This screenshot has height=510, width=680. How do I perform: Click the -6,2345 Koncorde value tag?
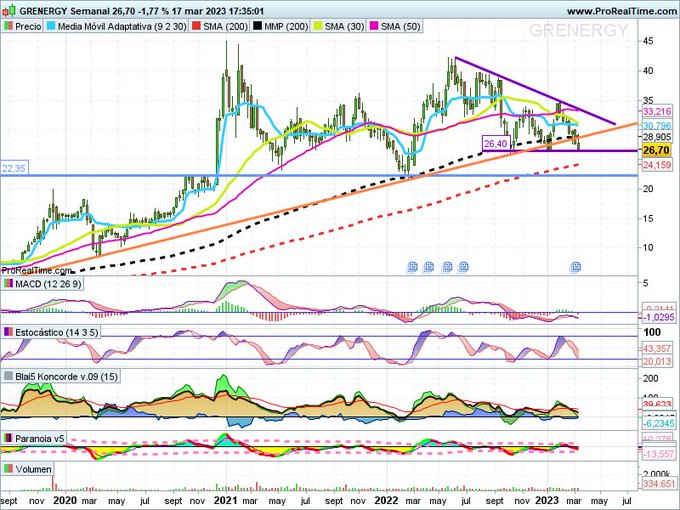[x=658, y=423]
